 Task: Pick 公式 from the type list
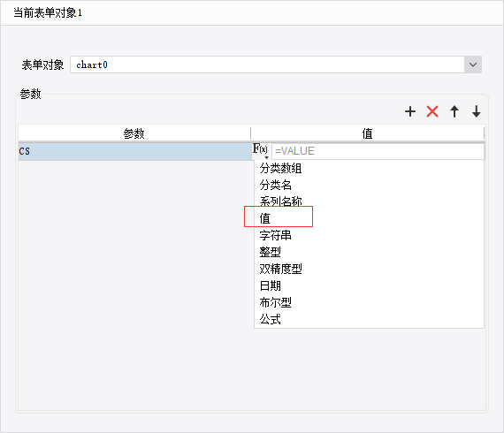tap(369, 319)
